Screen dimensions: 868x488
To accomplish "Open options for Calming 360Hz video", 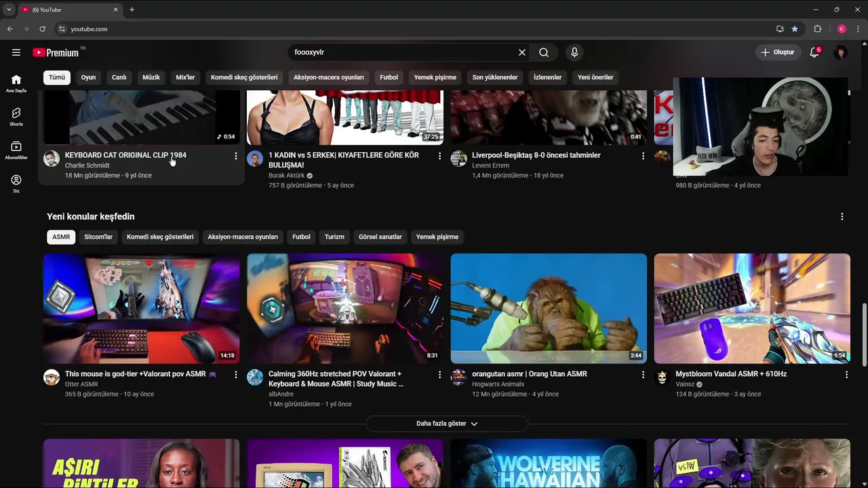I will click(x=439, y=375).
